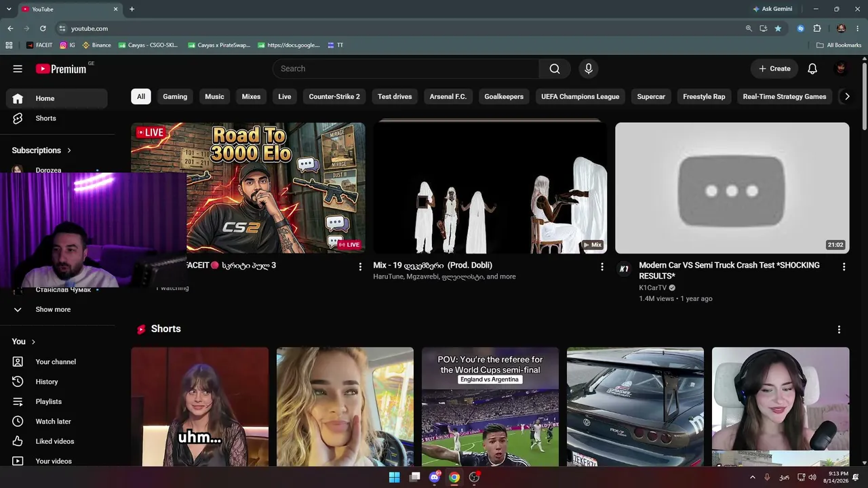Viewport: 868px width, 488px height.
Task: Open the YouTube guide hamburger menu
Action: pyautogui.click(x=18, y=68)
